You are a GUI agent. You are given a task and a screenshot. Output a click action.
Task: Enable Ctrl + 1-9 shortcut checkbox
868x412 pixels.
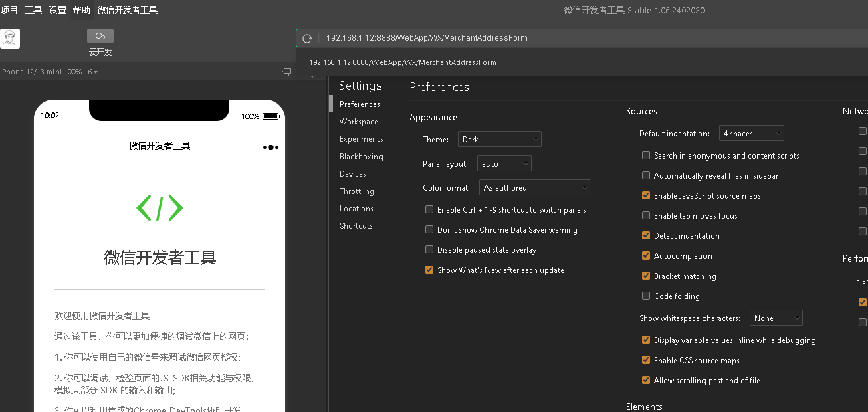point(429,209)
